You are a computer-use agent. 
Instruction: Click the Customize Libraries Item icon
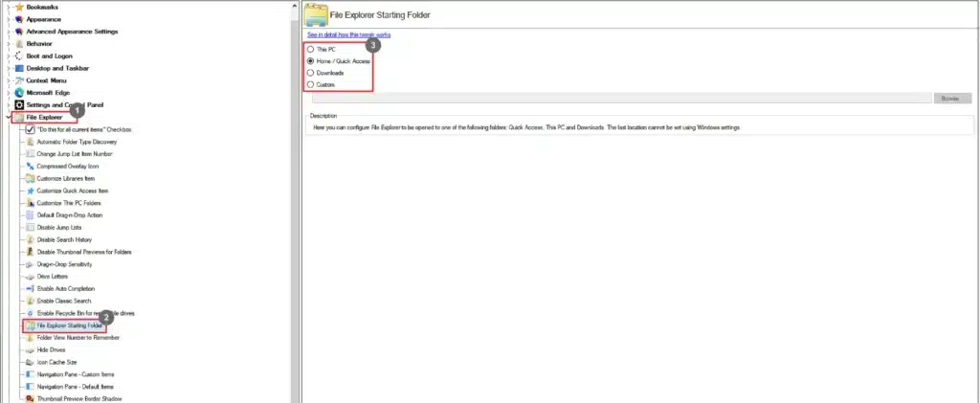pos(30,179)
